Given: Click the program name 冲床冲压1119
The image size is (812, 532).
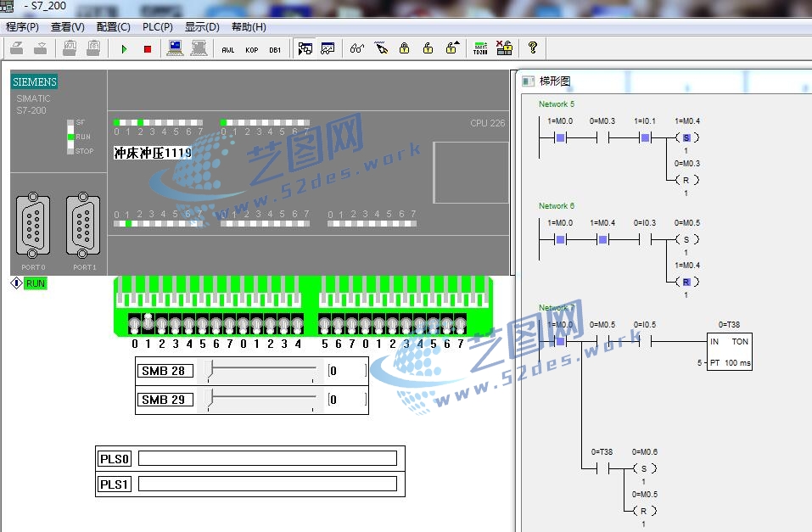Looking at the screenshot, I should click(152, 153).
